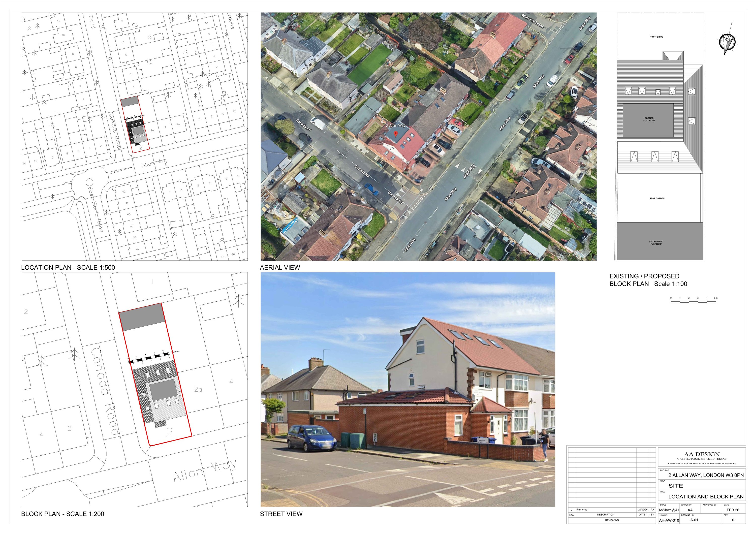Viewport: 756px width, 534px height.
Task: Click drawing number A-01 field
Action: tap(694, 520)
